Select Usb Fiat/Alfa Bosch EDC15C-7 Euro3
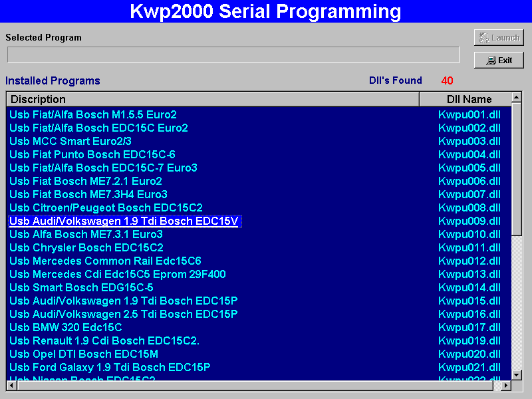This screenshot has width=532, height=399. coord(103,168)
